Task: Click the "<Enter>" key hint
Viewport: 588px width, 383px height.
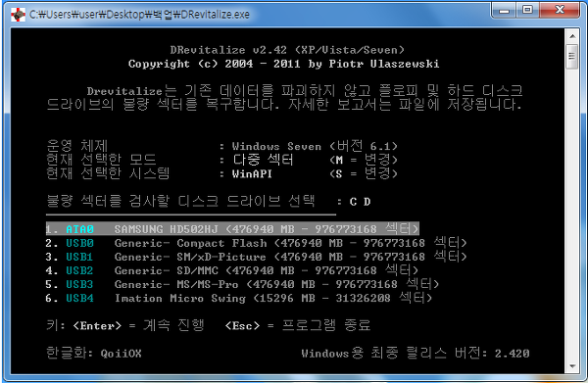Action: coord(97,325)
